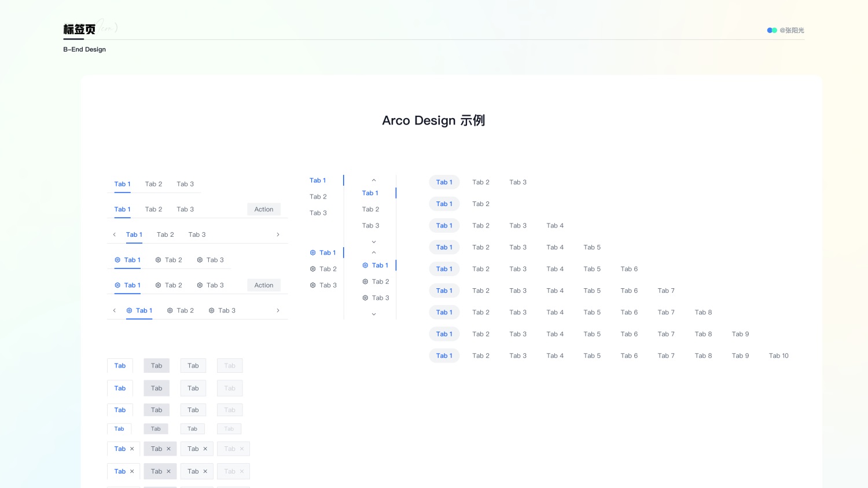
Task: Click Tab 1 gear icon in vertical icon list with chevrons
Action: [x=365, y=266]
